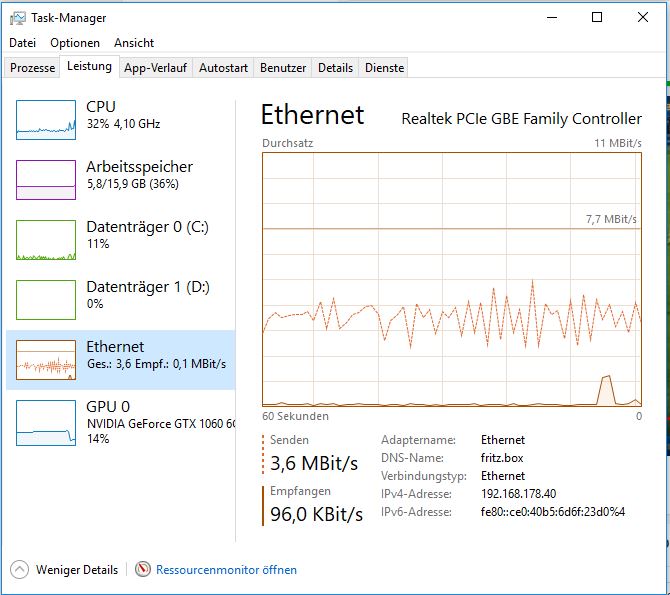
Task: Click the Datenträger 0 mini graph
Action: (x=46, y=240)
